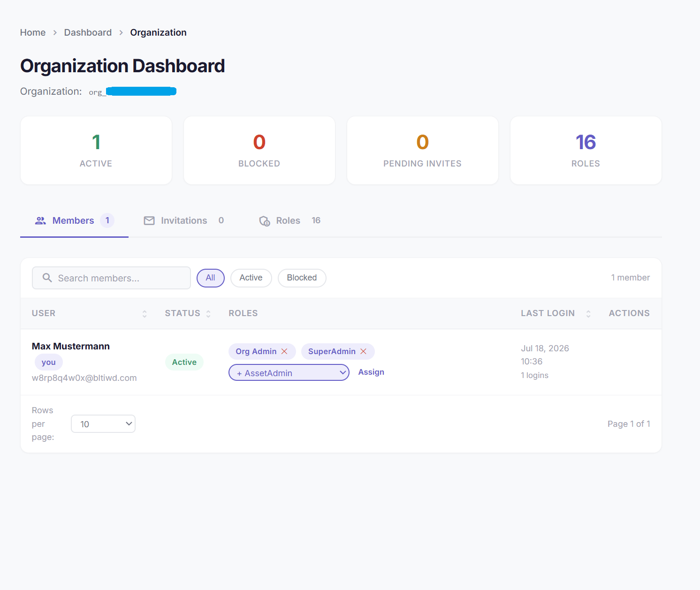Click the Assign role link
Screen dimensions: 700x590
point(371,372)
